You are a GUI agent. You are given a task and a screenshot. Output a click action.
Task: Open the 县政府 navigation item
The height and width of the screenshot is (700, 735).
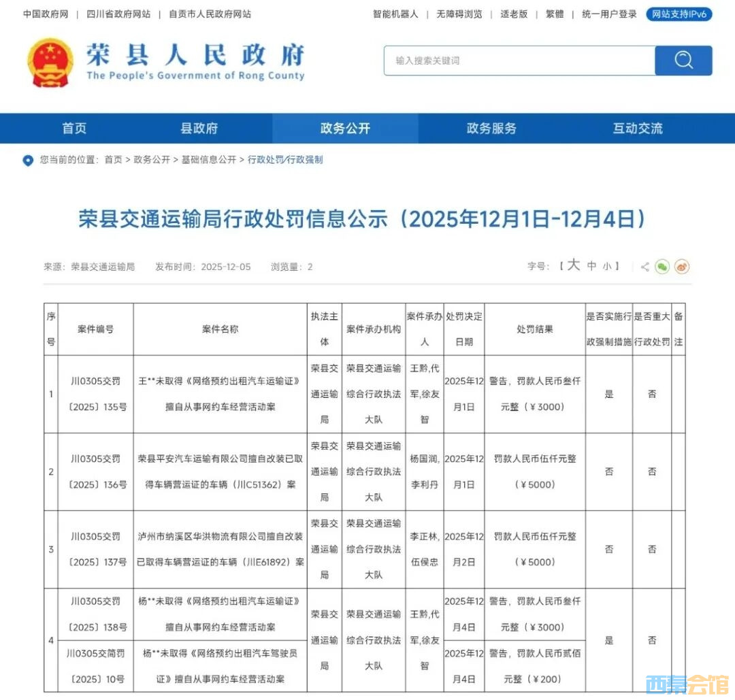click(199, 129)
